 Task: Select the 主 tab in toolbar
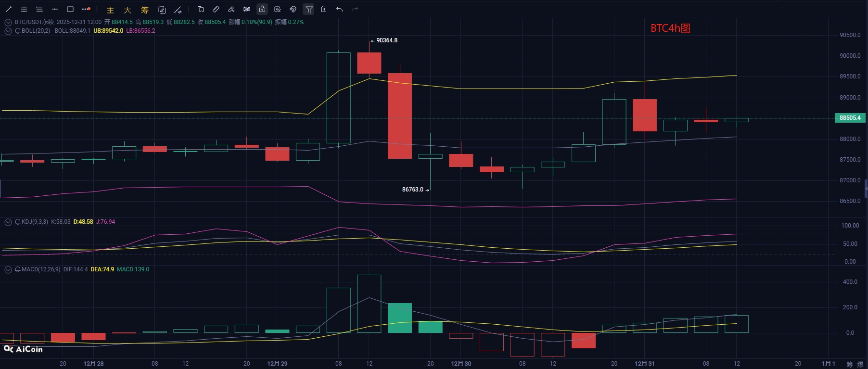110,10
